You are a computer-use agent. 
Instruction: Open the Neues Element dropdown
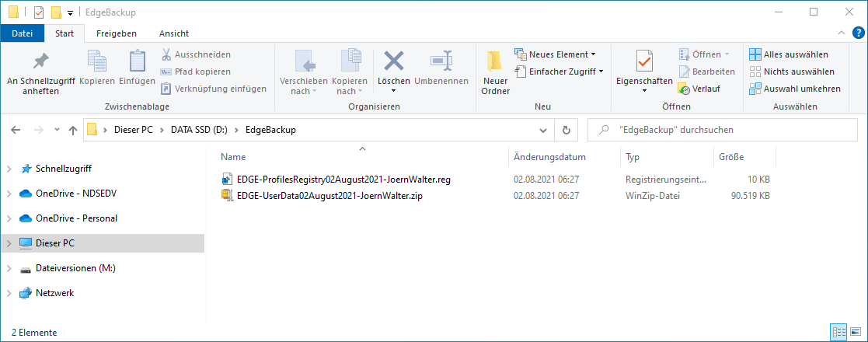(555, 54)
